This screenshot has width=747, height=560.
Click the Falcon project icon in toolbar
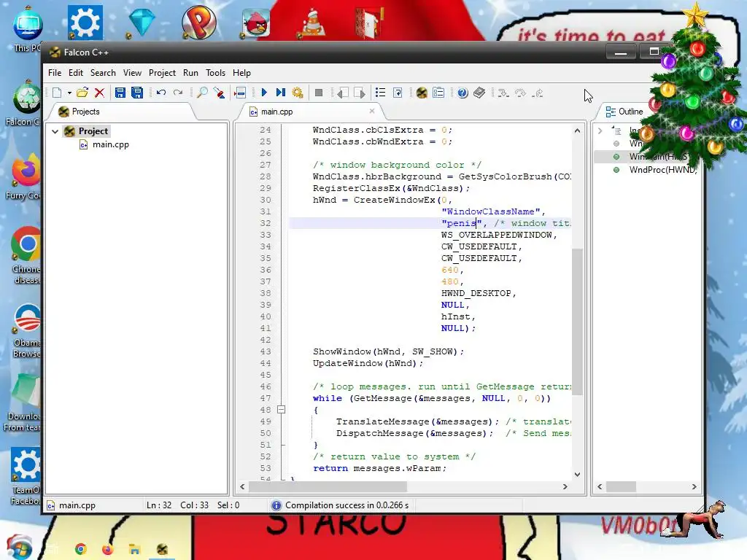tap(422, 93)
